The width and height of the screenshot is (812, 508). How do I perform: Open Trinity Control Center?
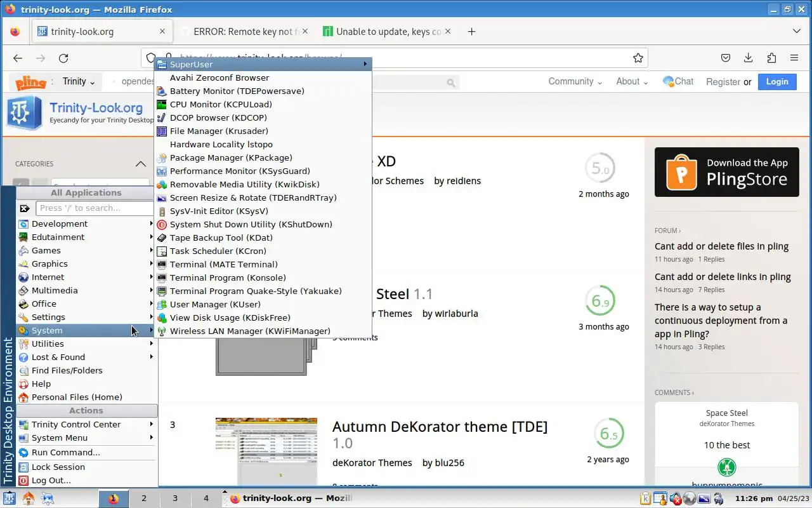86,424
